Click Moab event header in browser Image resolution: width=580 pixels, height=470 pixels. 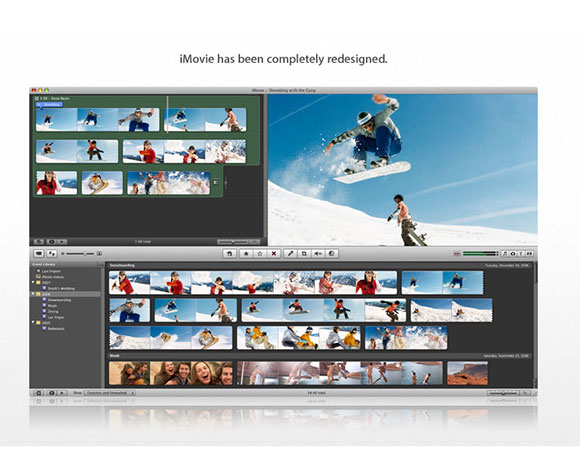pos(320,356)
